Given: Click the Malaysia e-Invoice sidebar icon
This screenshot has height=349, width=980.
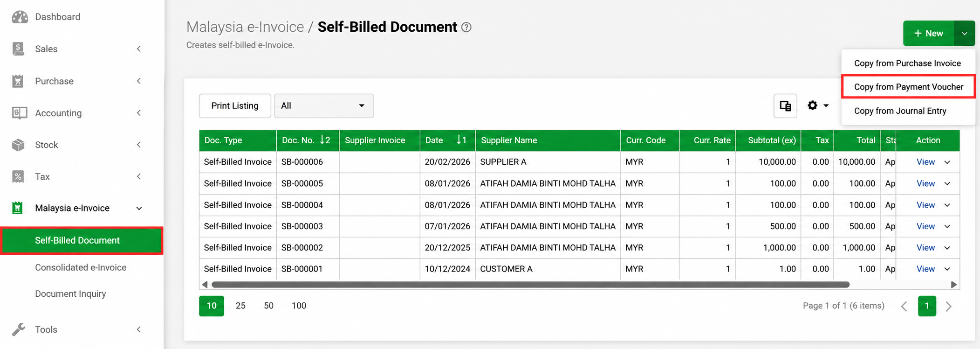Looking at the screenshot, I should click(x=17, y=208).
